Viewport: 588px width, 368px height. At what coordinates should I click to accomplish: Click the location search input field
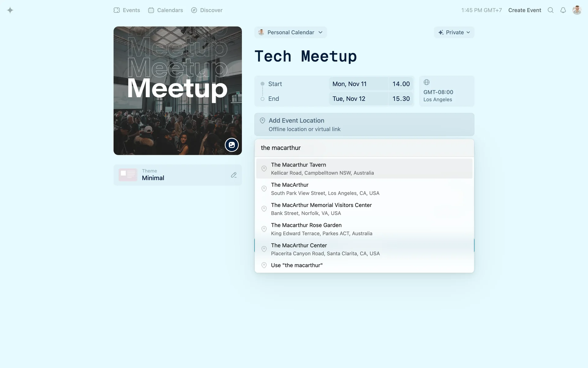(364, 148)
